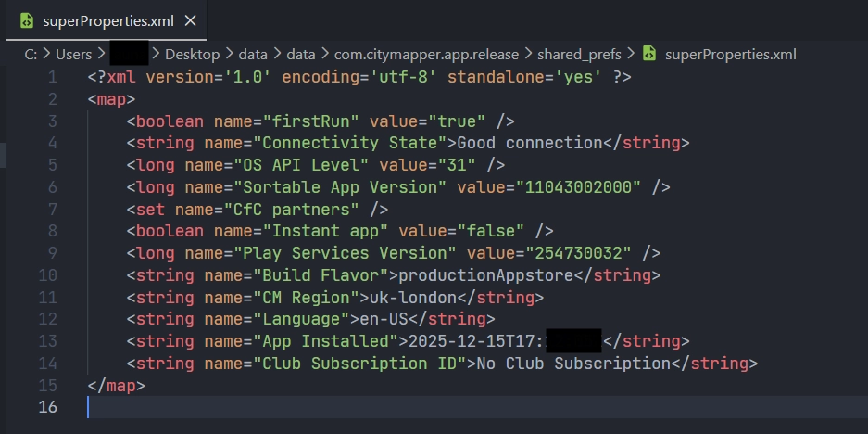Open the first data breadcrumb segment
Screen dimensions: 868x434
pos(253,55)
